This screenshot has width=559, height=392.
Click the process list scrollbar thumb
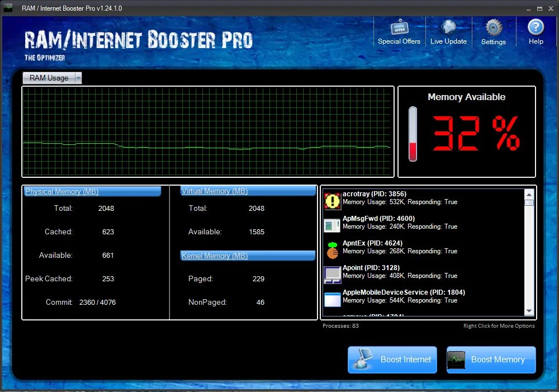529,202
